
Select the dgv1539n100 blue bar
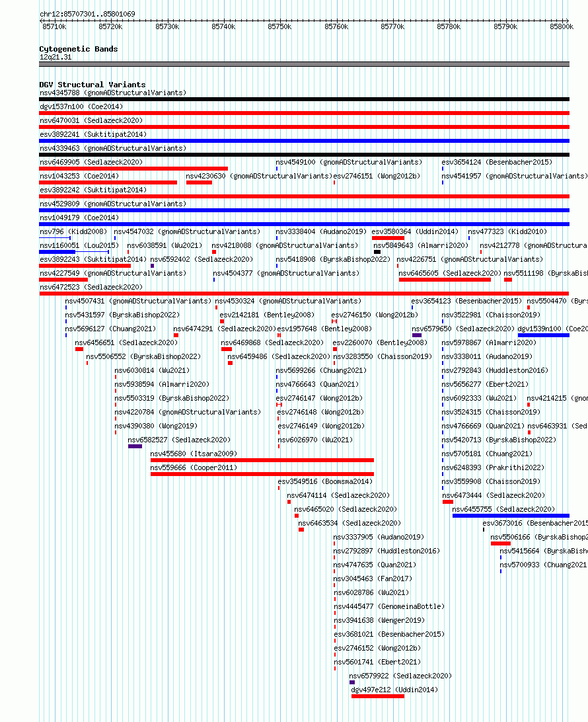tap(543, 335)
